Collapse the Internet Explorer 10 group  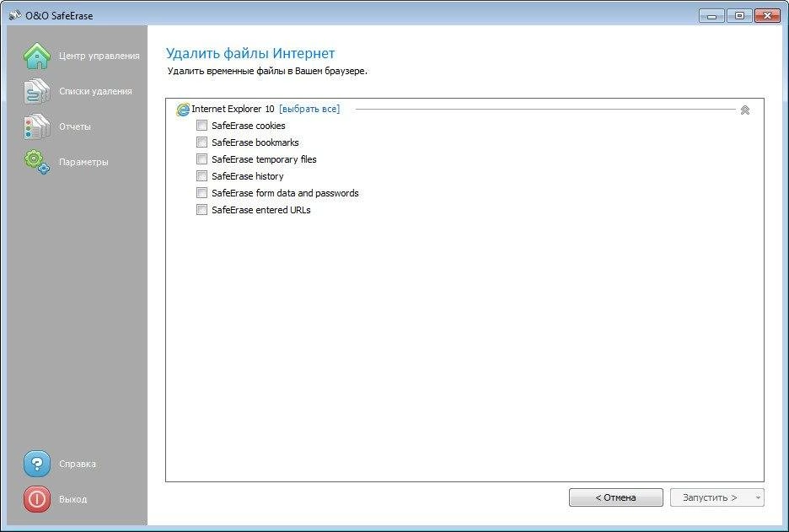[745, 110]
